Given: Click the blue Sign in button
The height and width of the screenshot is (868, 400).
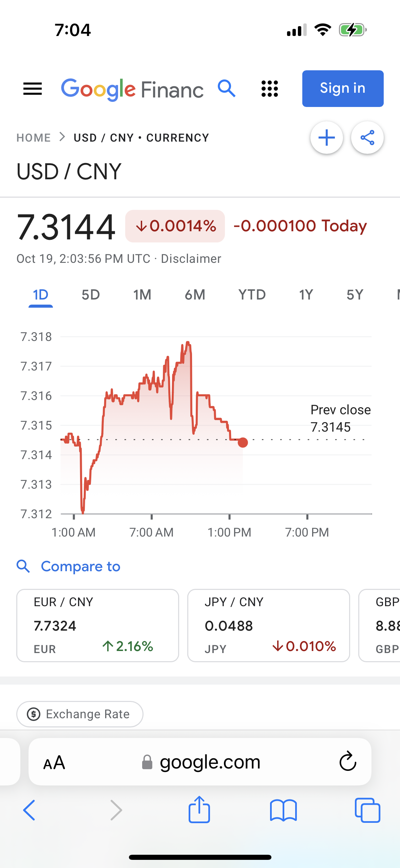Looking at the screenshot, I should point(343,89).
